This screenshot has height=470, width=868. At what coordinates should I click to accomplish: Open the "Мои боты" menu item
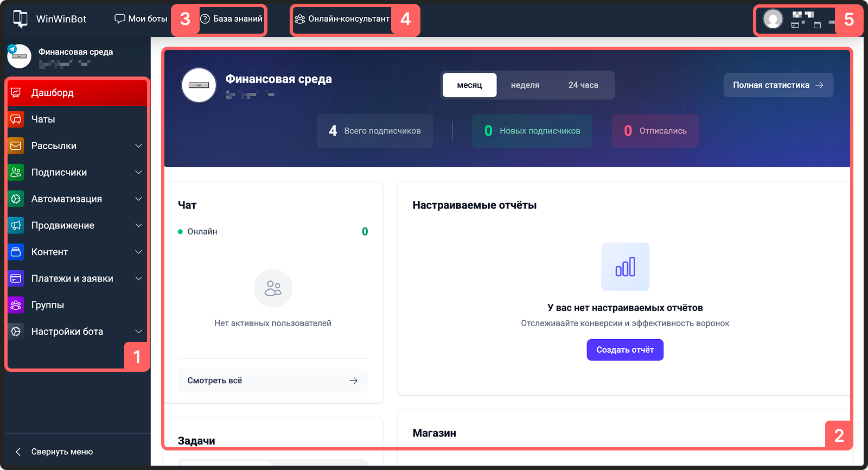click(x=141, y=19)
